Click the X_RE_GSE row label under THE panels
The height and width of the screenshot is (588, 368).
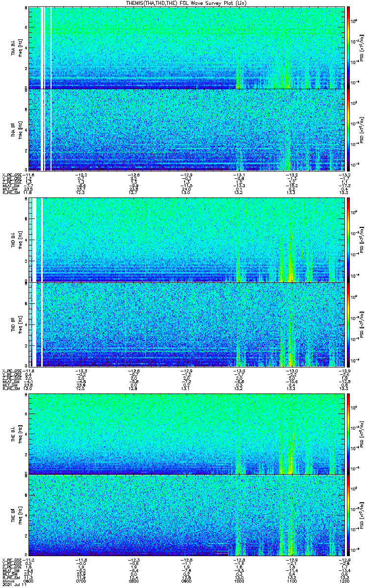tap(12, 560)
